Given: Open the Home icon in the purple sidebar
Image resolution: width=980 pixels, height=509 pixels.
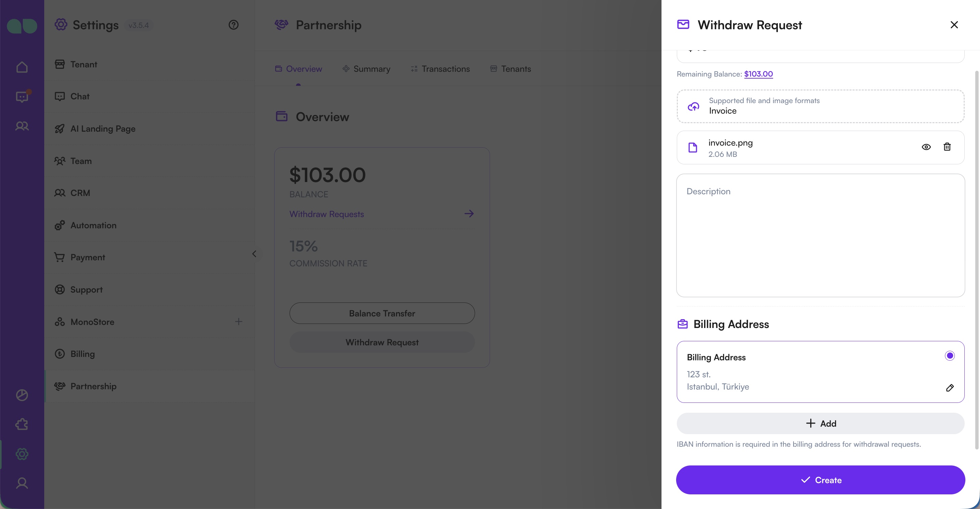Looking at the screenshot, I should click(x=22, y=67).
